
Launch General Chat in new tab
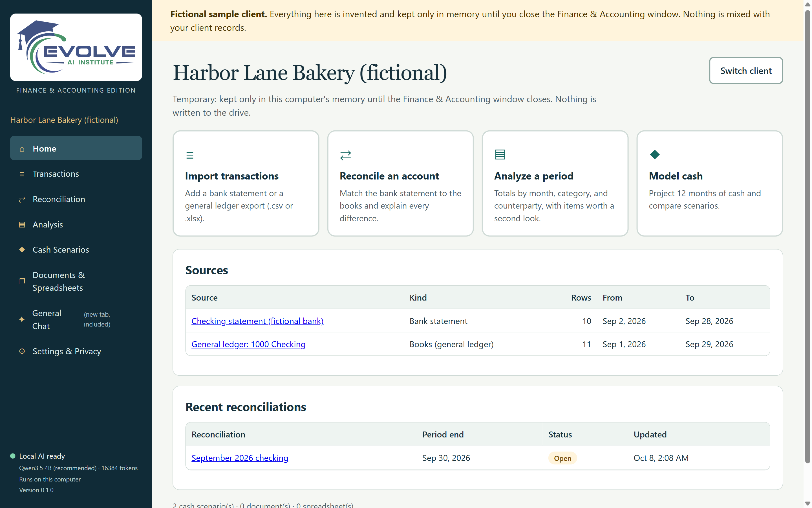point(76,319)
